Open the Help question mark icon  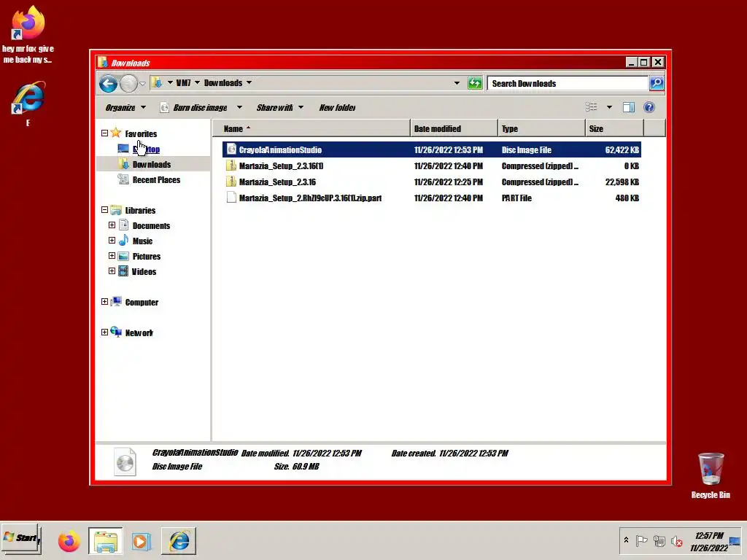pyautogui.click(x=649, y=107)
